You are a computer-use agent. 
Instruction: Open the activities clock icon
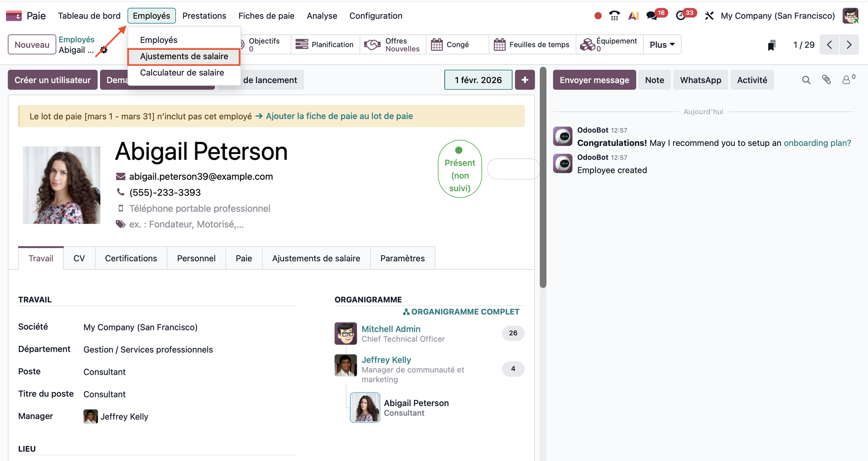(680, 16)
